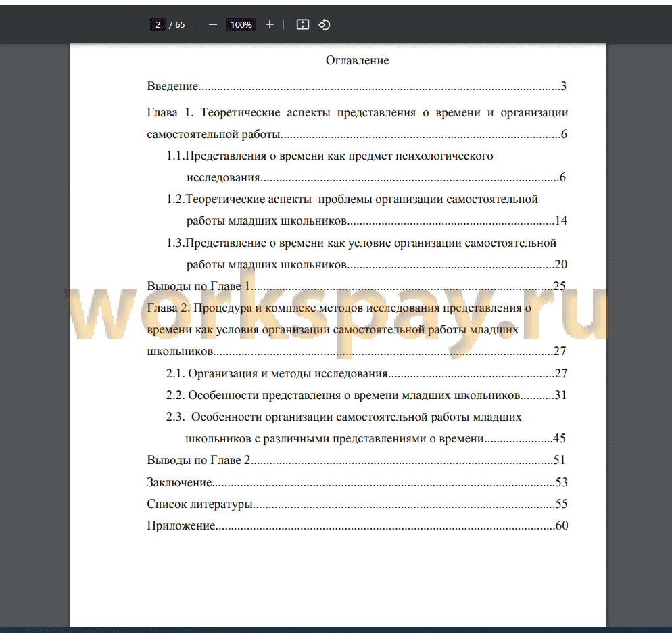Click the Приложение contents entry
The image size is (672, 633).
tap(358, 526)
